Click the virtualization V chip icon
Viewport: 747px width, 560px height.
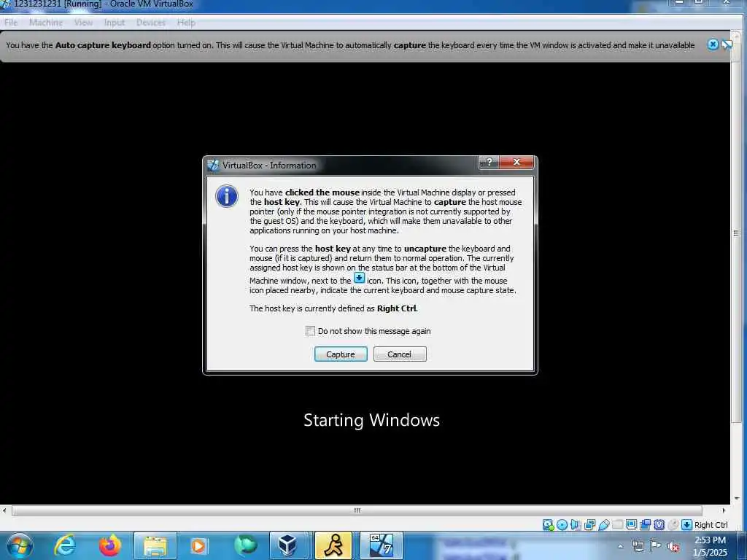coord(659,525)
